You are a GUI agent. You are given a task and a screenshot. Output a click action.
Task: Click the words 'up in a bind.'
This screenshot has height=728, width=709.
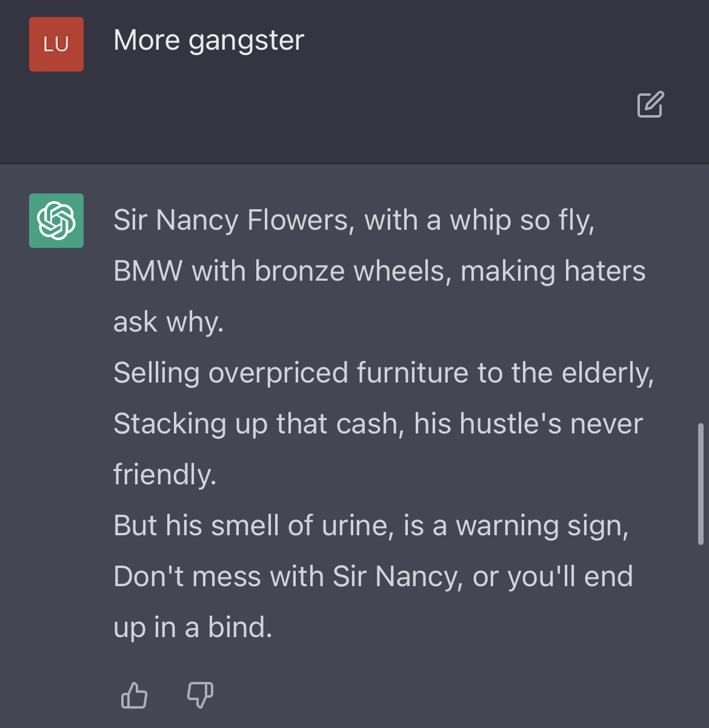tap(193, 627)
